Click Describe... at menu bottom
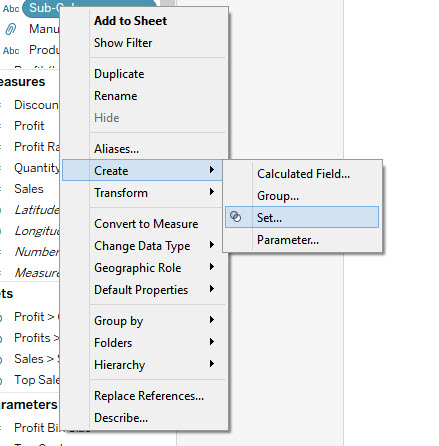Screen dimensions: 439x446 121,418
